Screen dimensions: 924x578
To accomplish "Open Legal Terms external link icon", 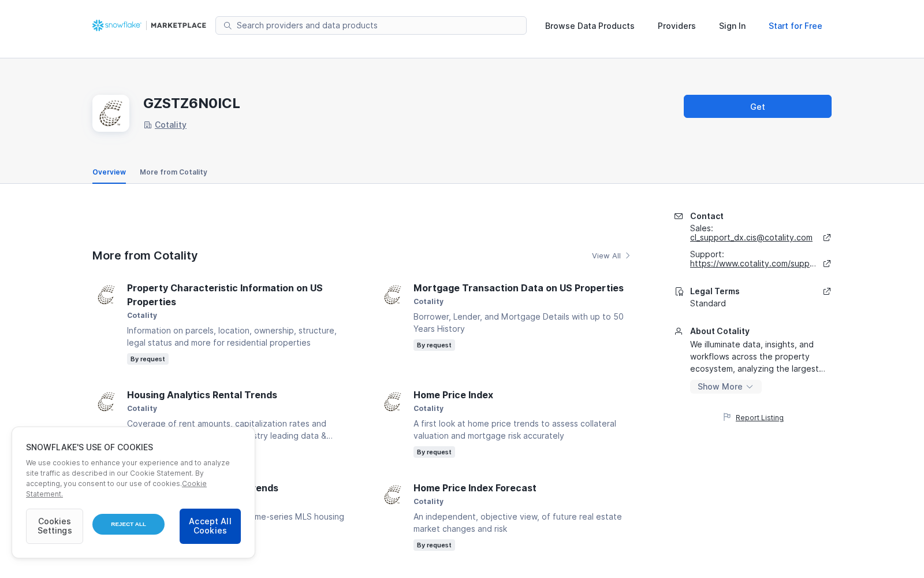I will pos(827,291).
